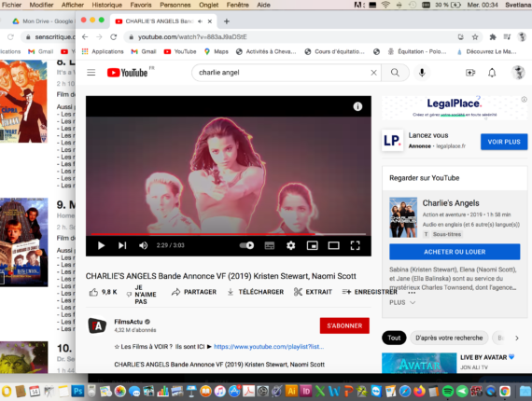Skip to the next video
The height and width of the screenshot is (401, 532).
tap(122, 245)
